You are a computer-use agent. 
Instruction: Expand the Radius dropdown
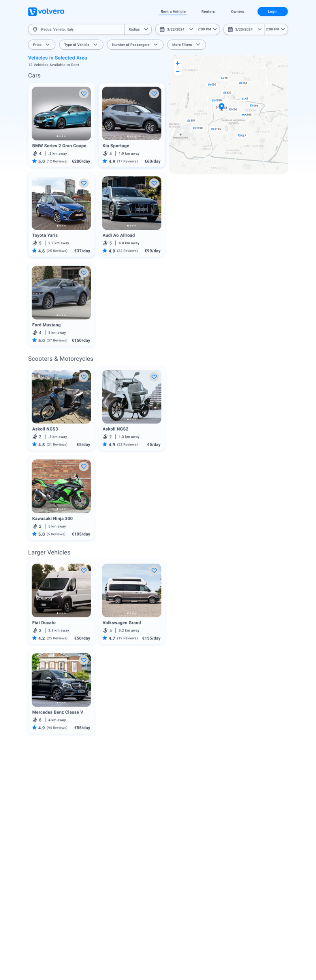pyautogui.click(x=138, y=29)
